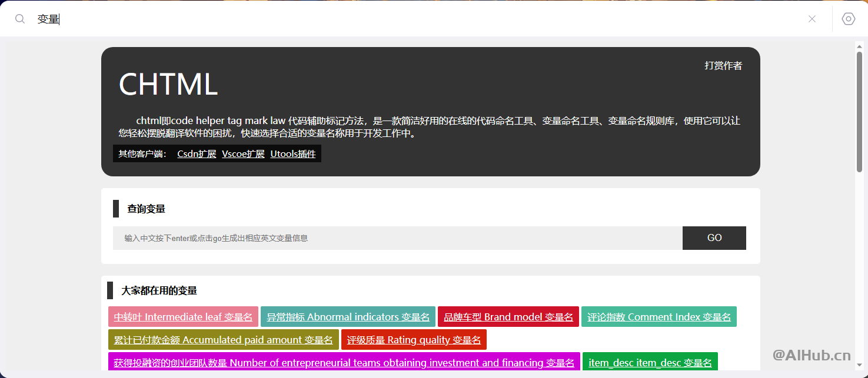Select the 品牌车型 Brand model tag
The width and height of the screenshot is (868, 378).
point(508,316)
